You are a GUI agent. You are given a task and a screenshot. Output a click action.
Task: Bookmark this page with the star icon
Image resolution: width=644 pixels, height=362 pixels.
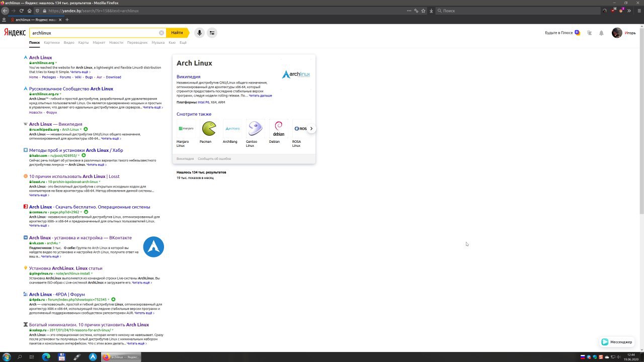point(423,11)
